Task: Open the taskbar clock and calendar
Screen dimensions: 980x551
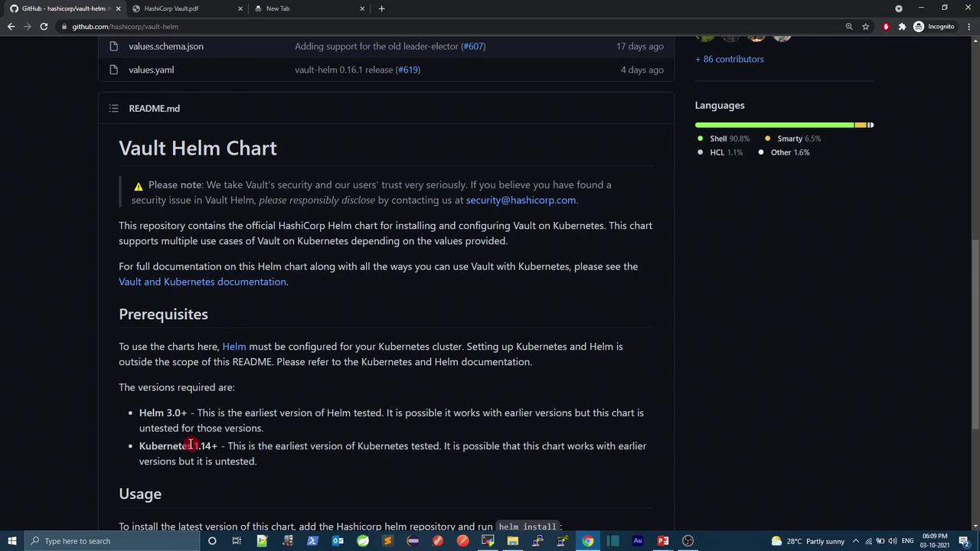Action: (x=935, y=541)
